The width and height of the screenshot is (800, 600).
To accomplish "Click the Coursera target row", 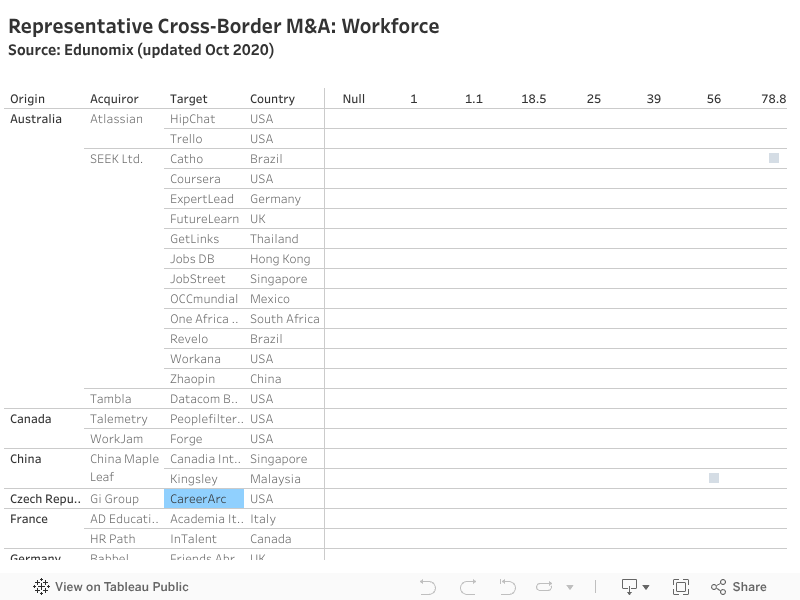I will pyautogui.click(x=193, y=179).
